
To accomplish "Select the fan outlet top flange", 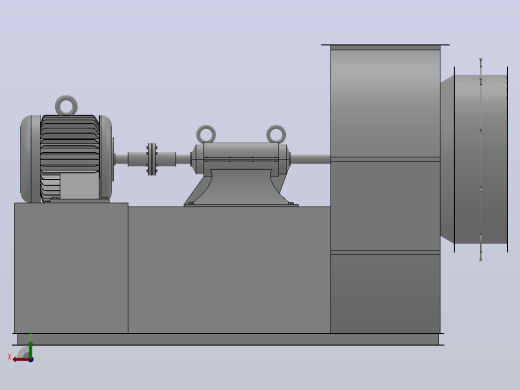I will coord(385,45).
